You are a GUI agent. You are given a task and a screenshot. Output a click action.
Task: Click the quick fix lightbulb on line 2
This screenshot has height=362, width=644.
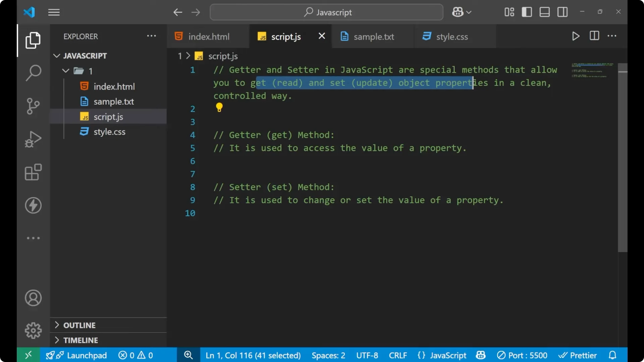219,107
